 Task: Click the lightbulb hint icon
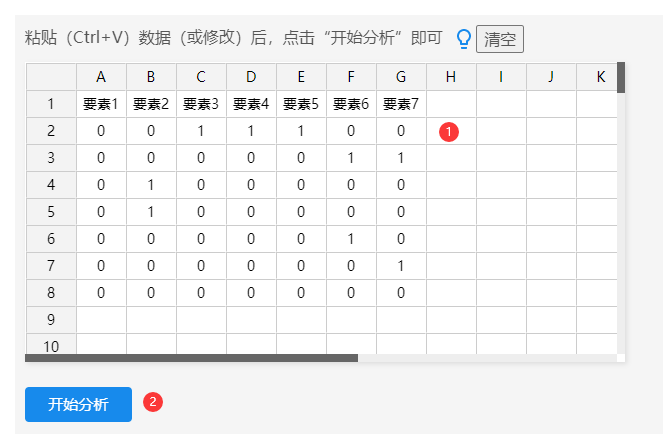coord(463,39)
